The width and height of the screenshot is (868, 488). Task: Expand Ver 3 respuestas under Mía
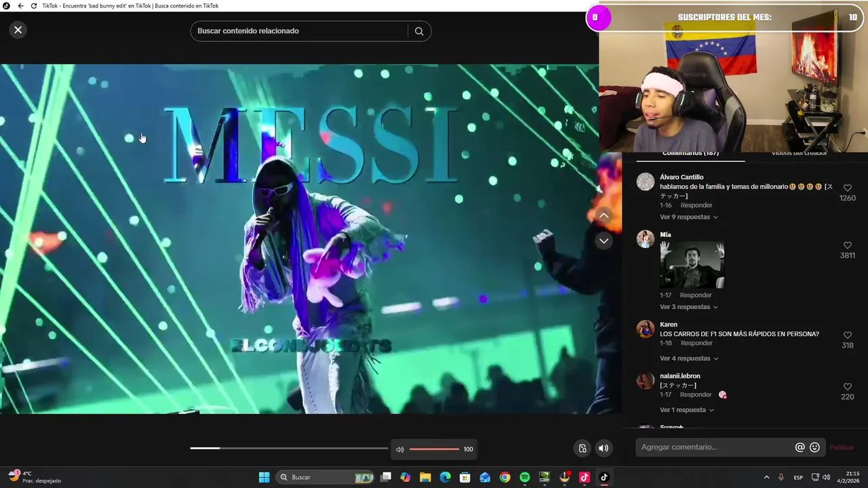pos(688,307)
